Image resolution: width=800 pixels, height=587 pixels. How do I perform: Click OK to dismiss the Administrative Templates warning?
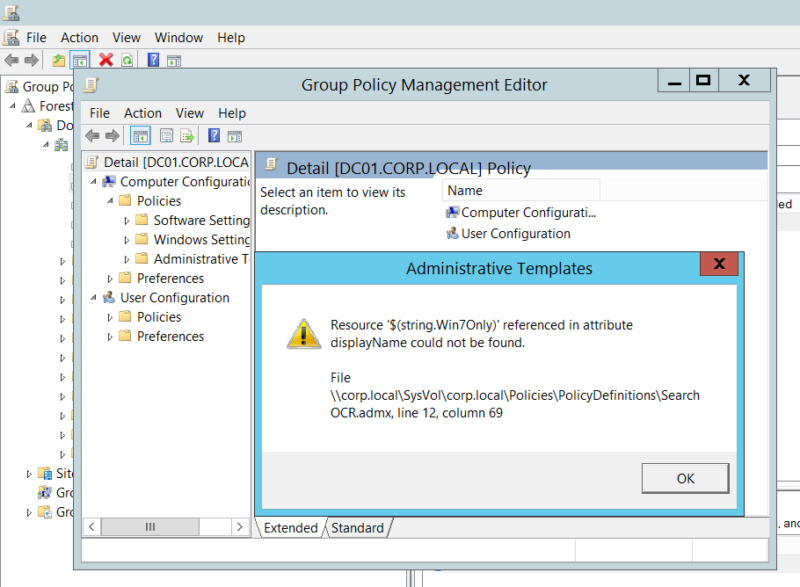point(685,478)
